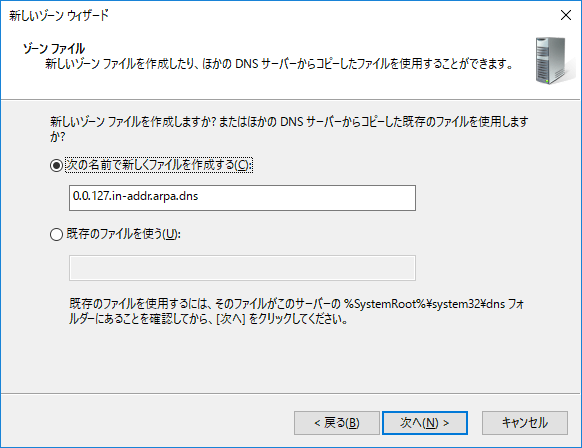This screenshot has height=448, width=582.
Task: Go to next step with 次へ(N) button
Action: click(425, 423)
